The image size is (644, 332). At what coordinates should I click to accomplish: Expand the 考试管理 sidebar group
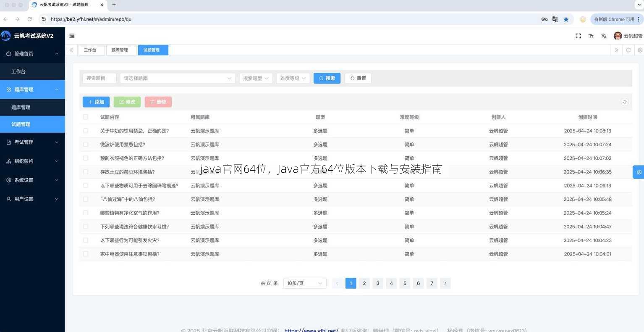(x=32, y=142)
